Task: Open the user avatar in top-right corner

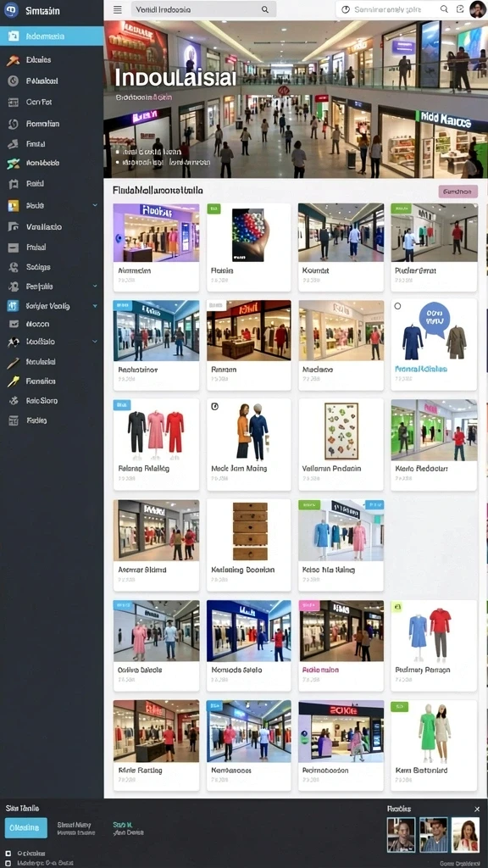Action: tap(477, 9)
